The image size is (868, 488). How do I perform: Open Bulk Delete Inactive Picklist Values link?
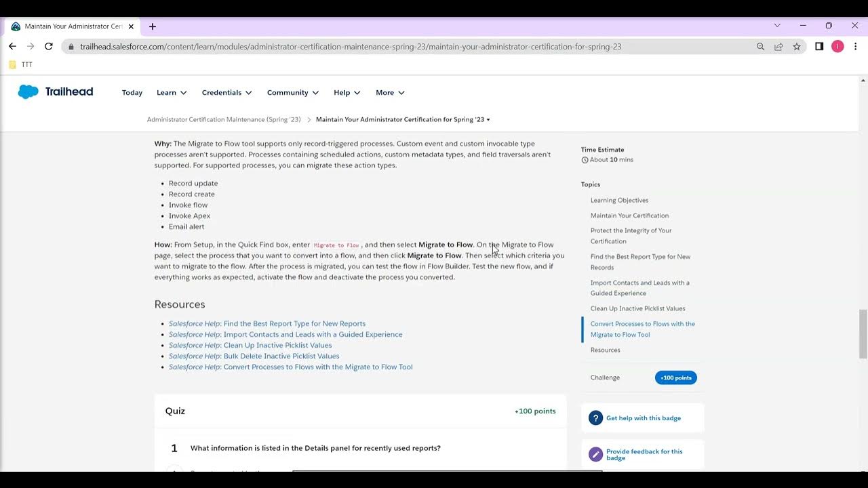[254, 357]
